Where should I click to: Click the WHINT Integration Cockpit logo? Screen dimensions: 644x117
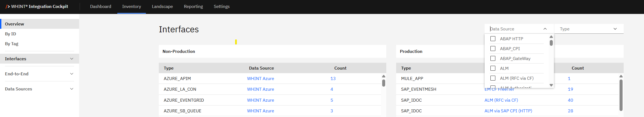coord(37,7)
